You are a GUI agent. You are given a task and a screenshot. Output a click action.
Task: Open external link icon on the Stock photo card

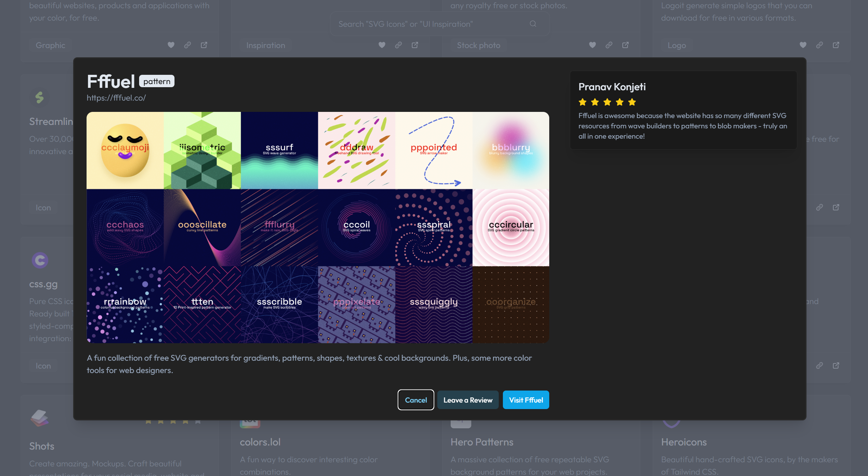[625, 45]
